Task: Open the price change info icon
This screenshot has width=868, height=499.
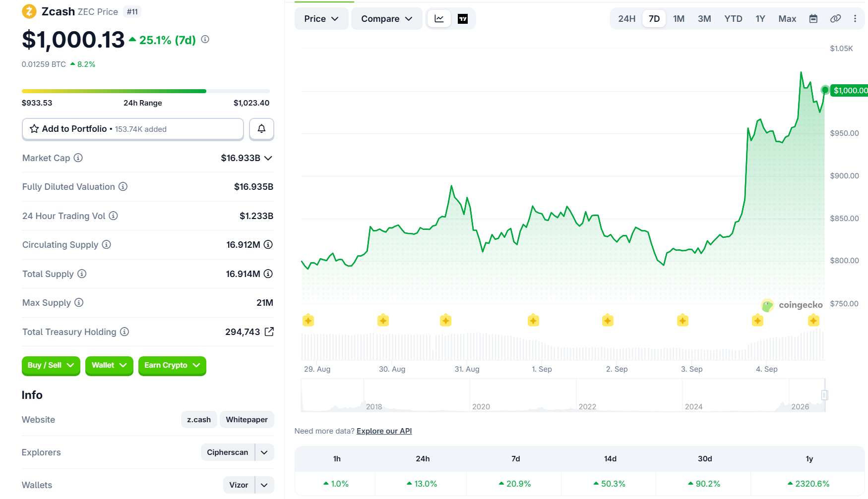Action: pyautogui.click(x=205, y=39)
